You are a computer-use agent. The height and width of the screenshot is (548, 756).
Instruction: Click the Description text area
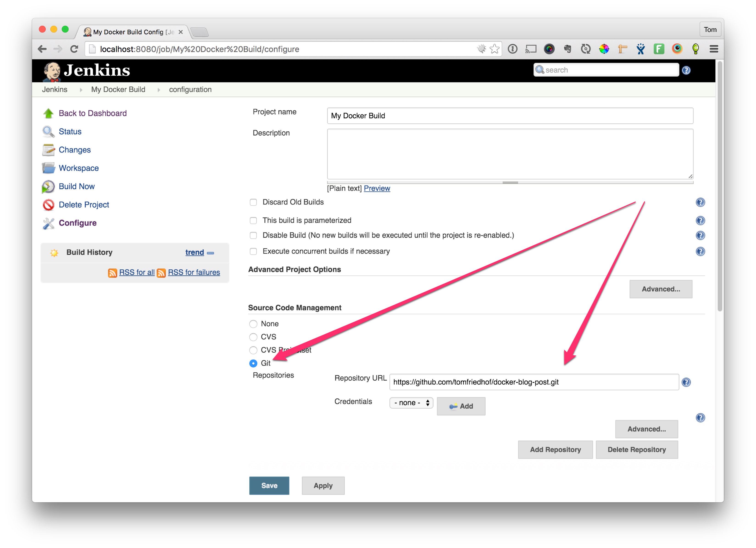pos(510,154)
